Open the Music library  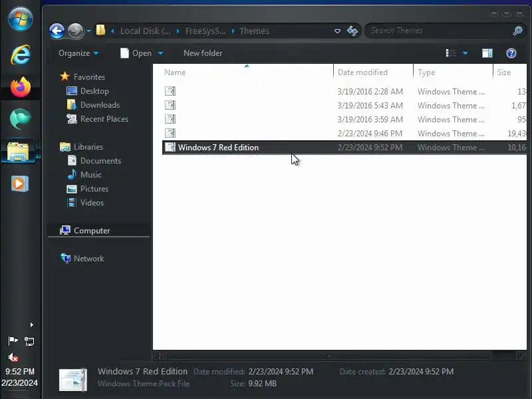84,175
